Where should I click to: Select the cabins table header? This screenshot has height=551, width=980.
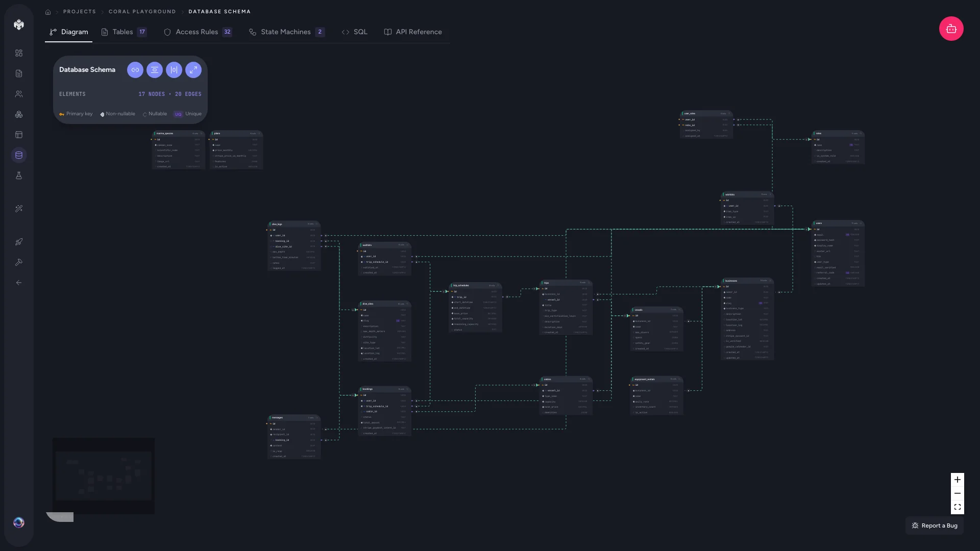coord(566,379)
